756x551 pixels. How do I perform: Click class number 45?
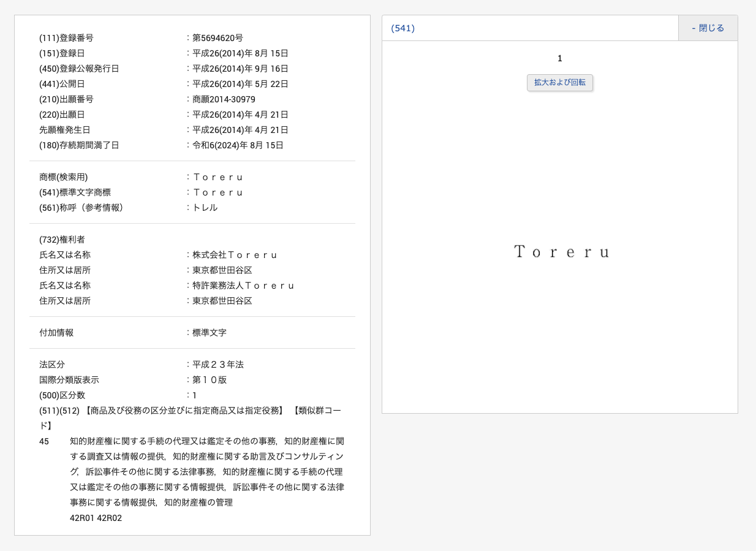tap(44, 441)
